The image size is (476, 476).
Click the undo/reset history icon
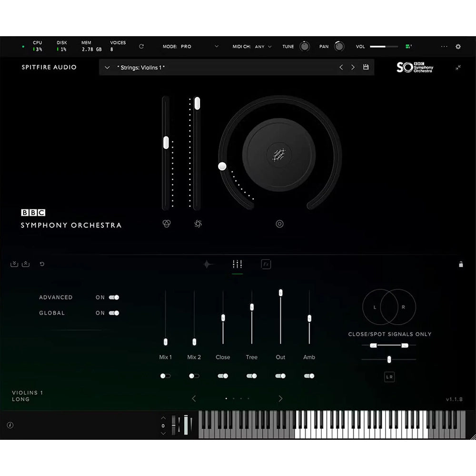(42, 263)
